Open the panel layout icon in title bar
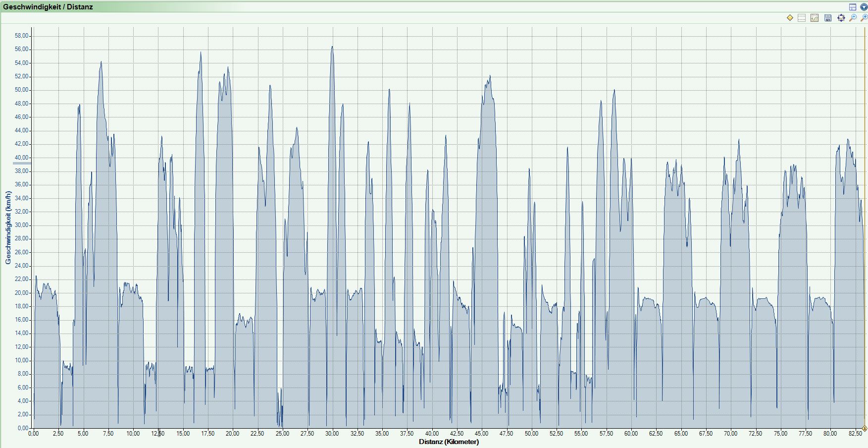The width and height of the screenshot is (868, 448). point(853,7)
